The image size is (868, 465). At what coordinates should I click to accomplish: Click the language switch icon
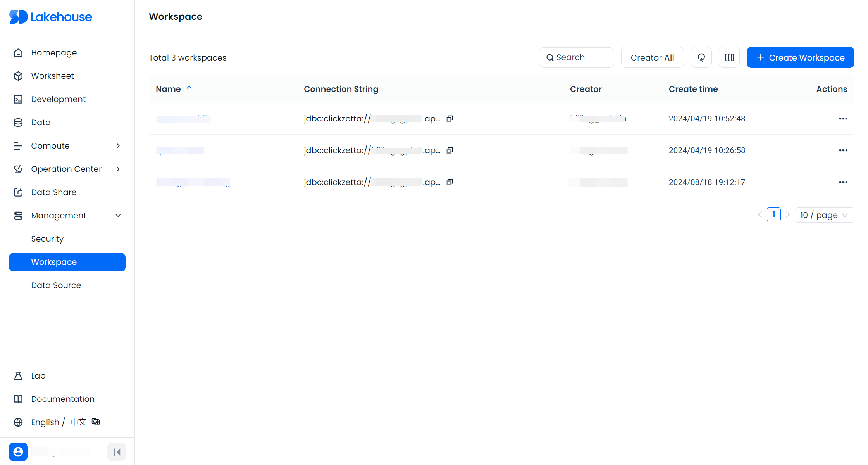(96, 422)
